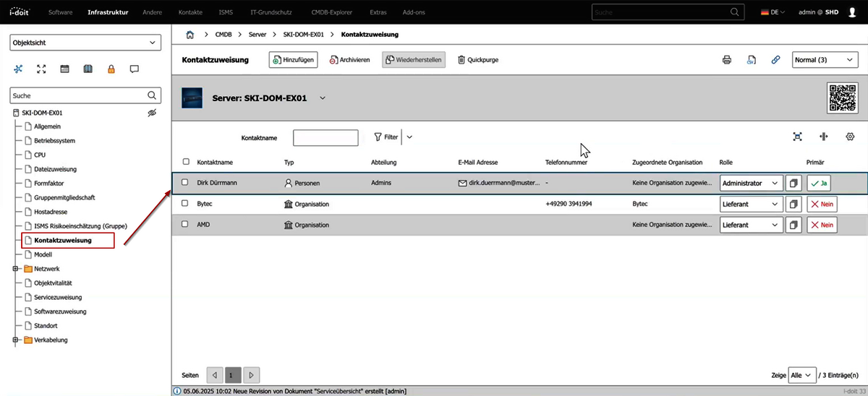This screenshot has width=868, height=396.
Task: Open the network explorer icon in sidebar
Action: (18, 69)
